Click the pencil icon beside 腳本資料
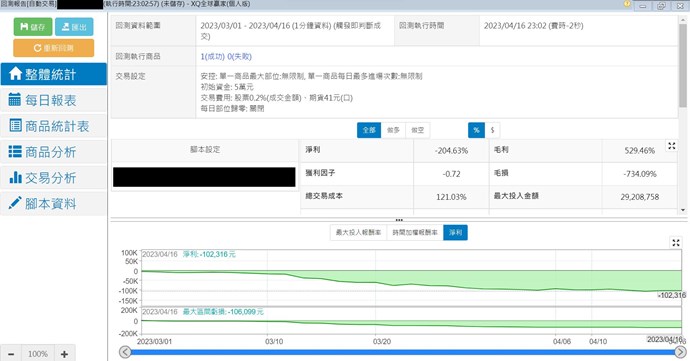 pyautogui.click(x=15, y=203)
